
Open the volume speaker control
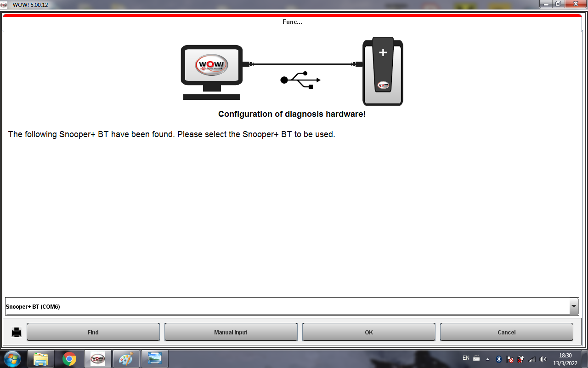[x=543, y=359]
